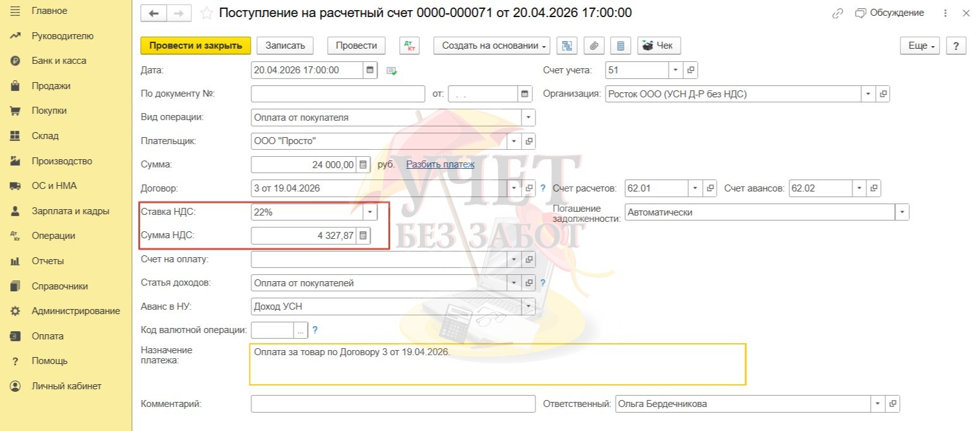Expand the Плательщик dropdown
Image resolution: width=980 pixels, height=431 pixels.
coord(515,141)
